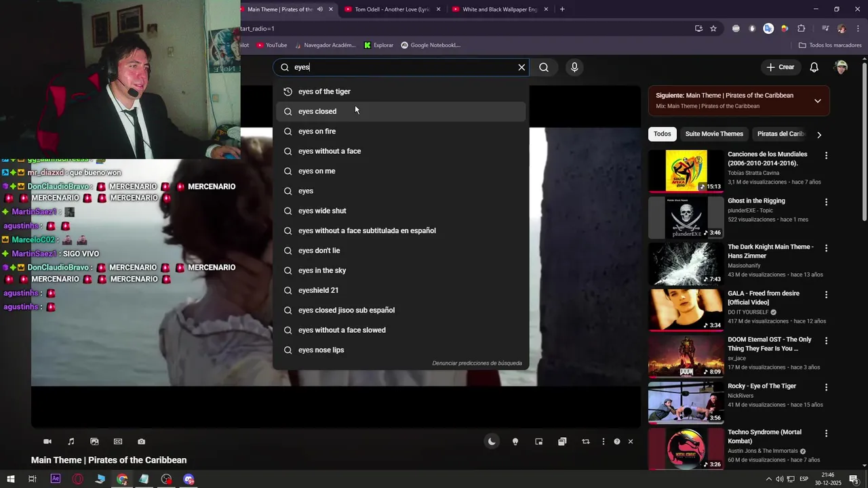Viewport: 868px width, 488px height.
Task: Open the YouTube bookmark
Action: (x=271, y=45)
